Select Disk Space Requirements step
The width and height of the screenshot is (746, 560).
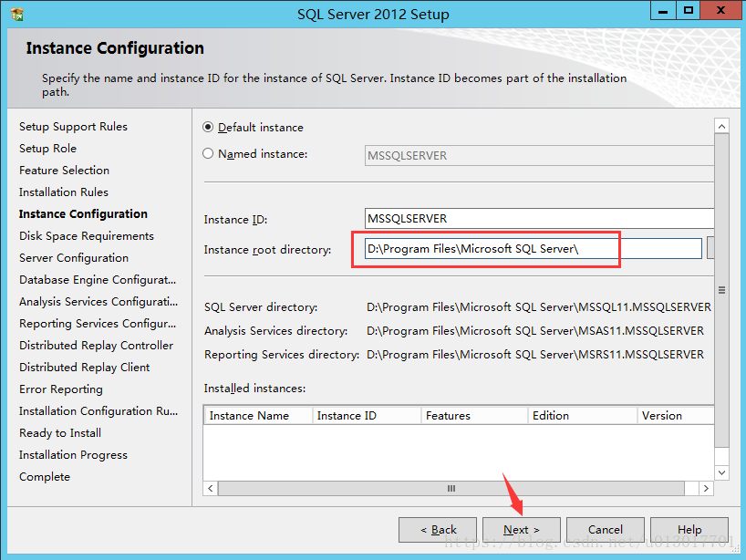(87, 236)
